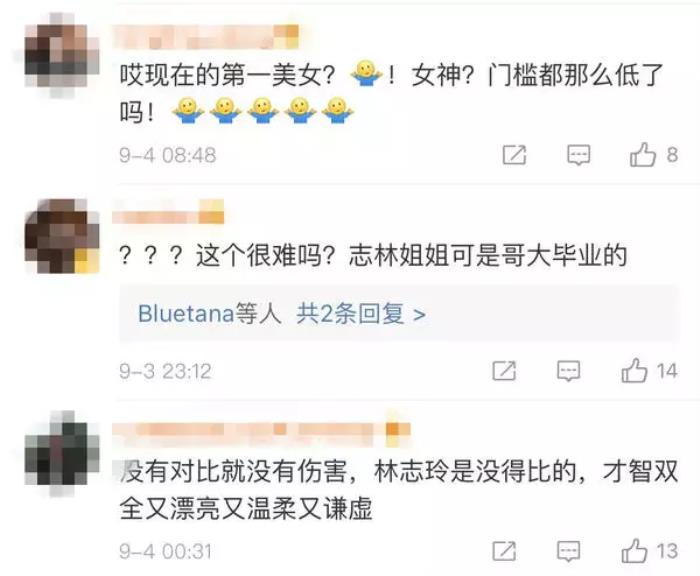The height and width of the screenshot is (576, 700).
Task: Reply to the 9-4 08:48 comment
Action: (579, 155)
